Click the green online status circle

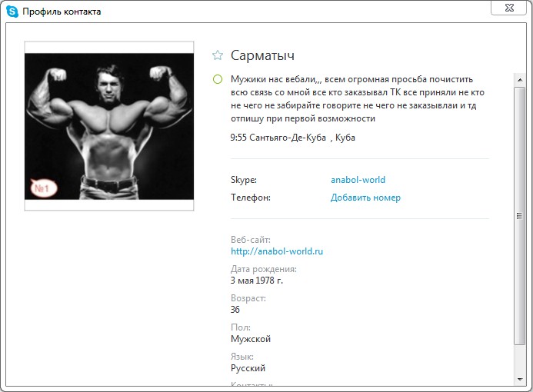click(217, 79)
